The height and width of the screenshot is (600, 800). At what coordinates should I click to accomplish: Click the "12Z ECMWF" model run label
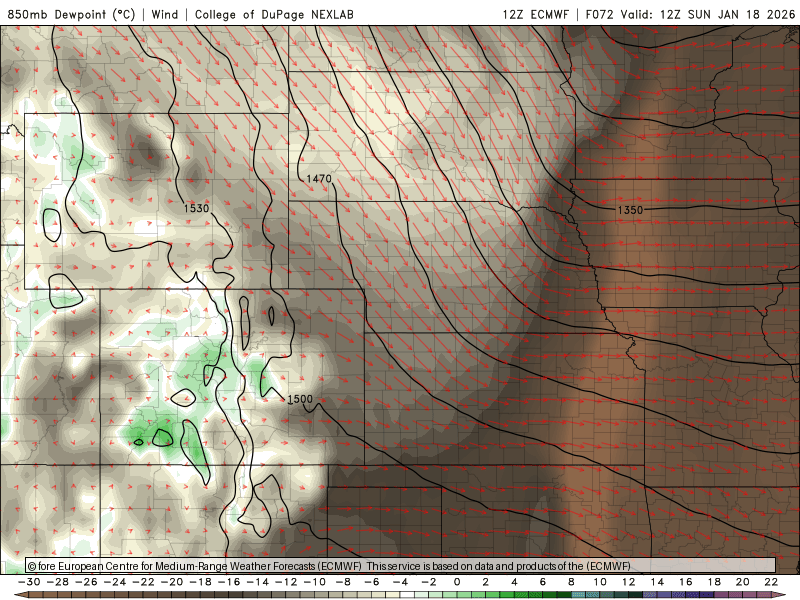(535, 14)
